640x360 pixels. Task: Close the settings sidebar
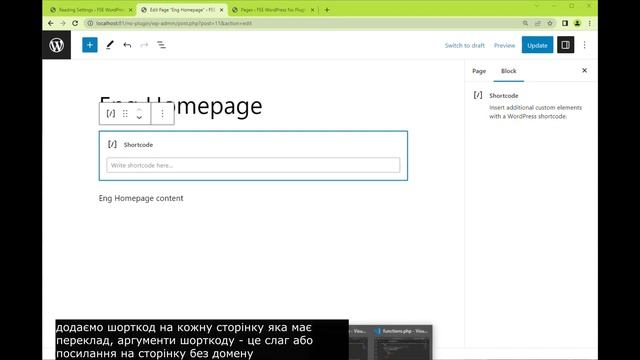tap(584, 71)
